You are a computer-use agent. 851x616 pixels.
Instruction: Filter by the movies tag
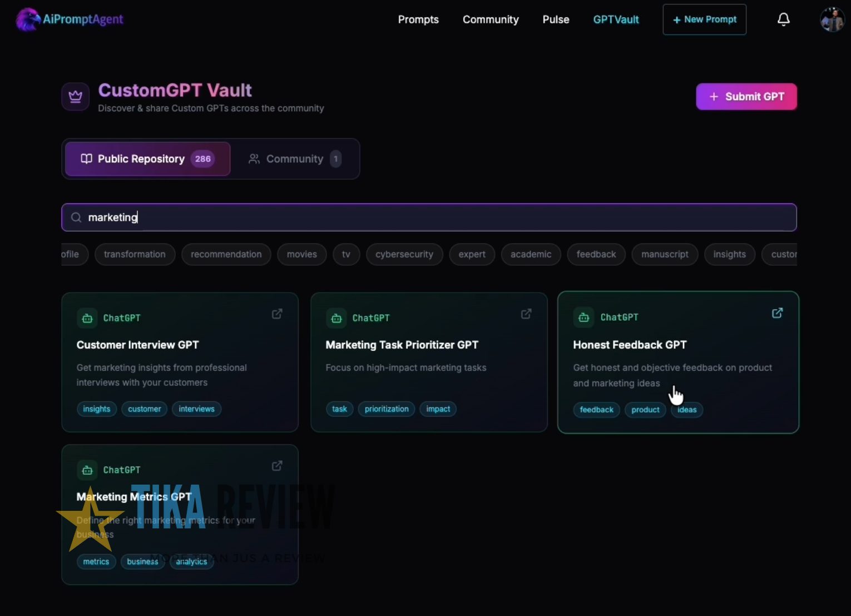click(301, 255)
